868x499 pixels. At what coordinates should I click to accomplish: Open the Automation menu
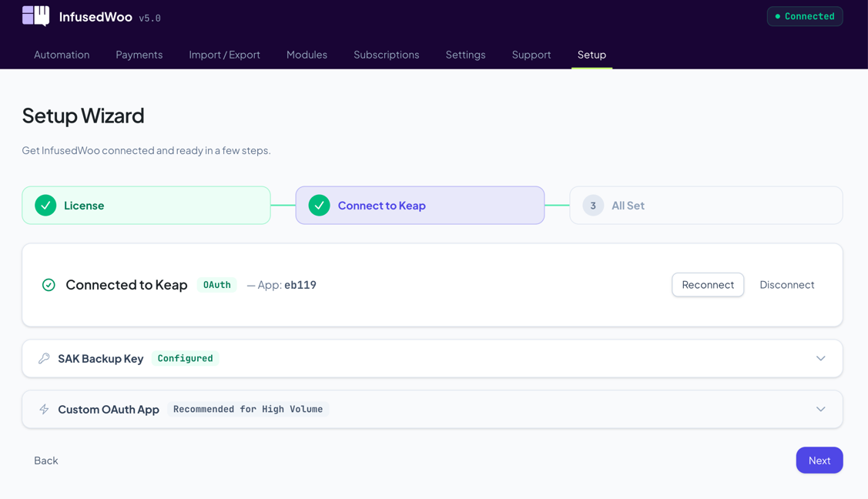62,55
